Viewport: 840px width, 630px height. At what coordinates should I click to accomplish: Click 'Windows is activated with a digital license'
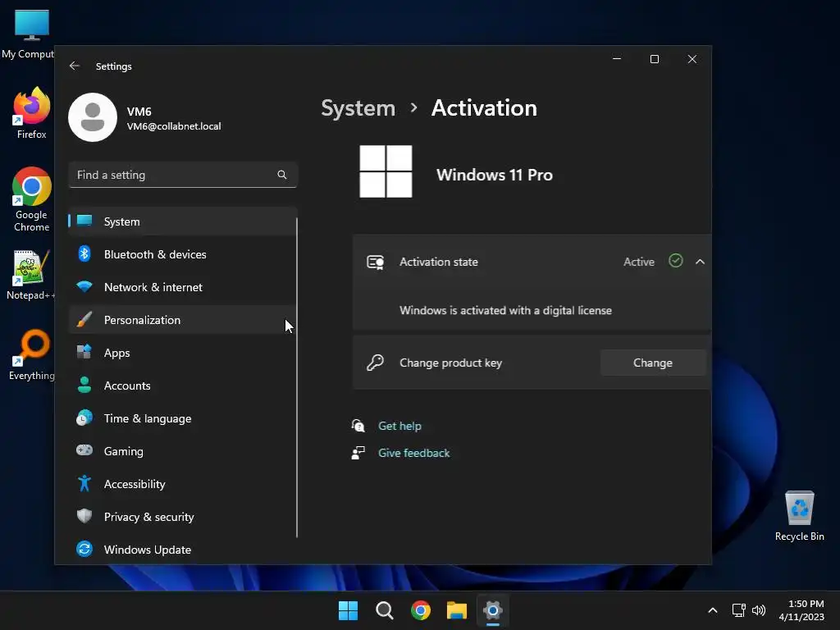click(505, 310)
